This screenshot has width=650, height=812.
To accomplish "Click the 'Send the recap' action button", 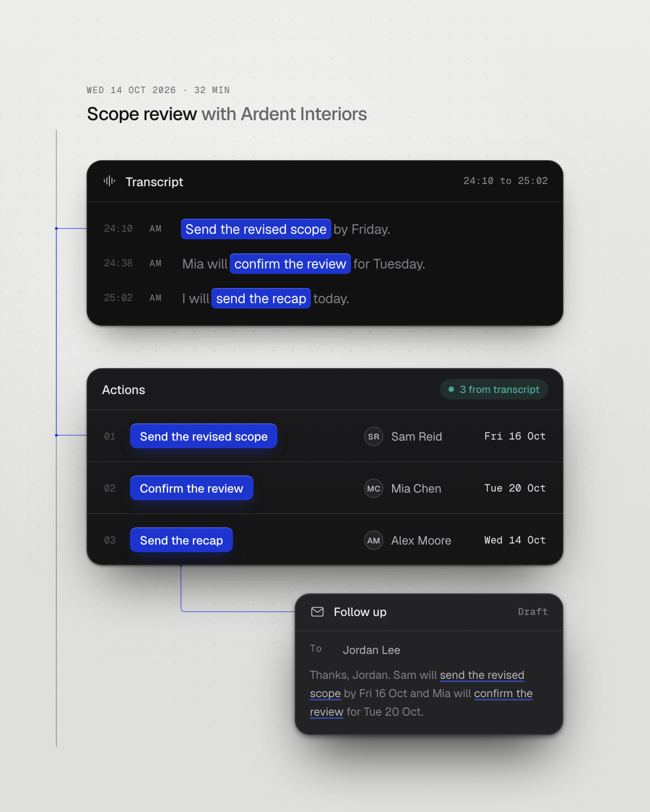I will pos(181,540).
